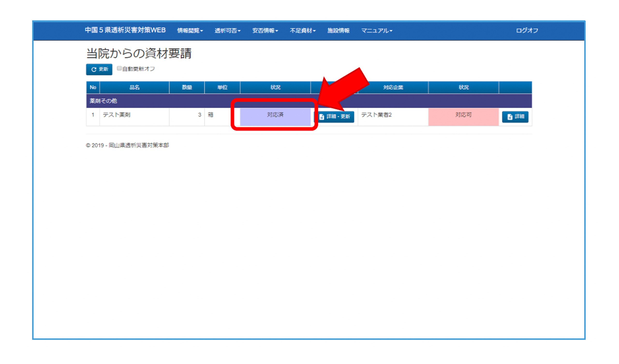
Task: Click the 薬剤その他 category row
Action: 103,101
